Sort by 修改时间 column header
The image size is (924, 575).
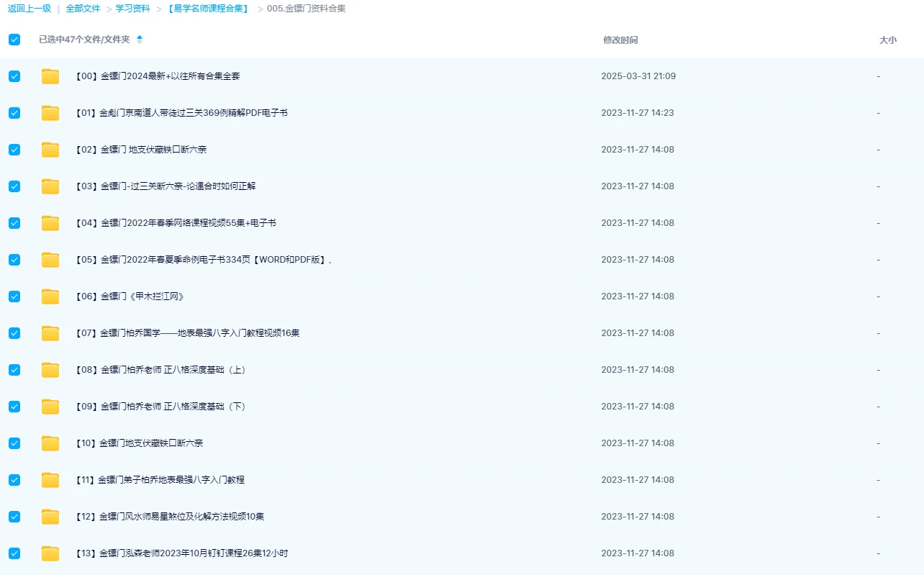tap(620, 40)
